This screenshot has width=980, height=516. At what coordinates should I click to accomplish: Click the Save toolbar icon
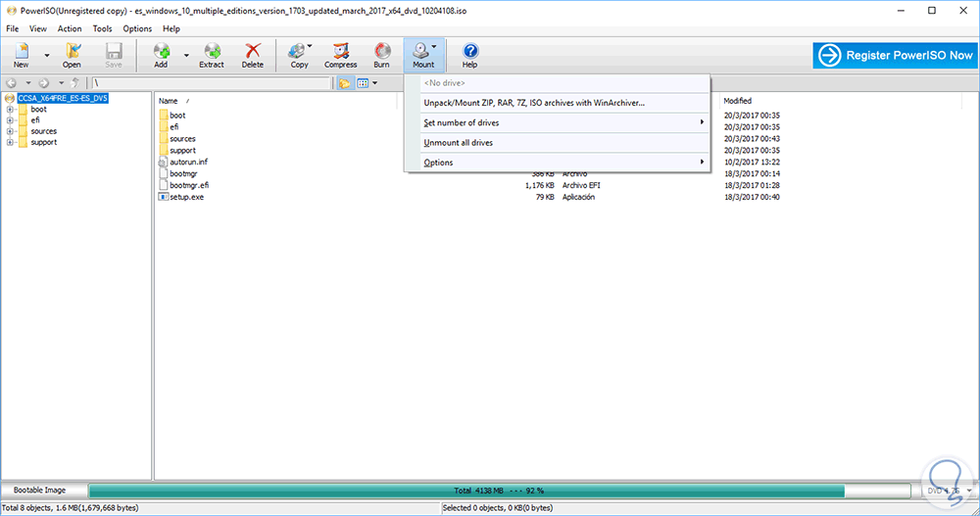[x=114, y=55]
